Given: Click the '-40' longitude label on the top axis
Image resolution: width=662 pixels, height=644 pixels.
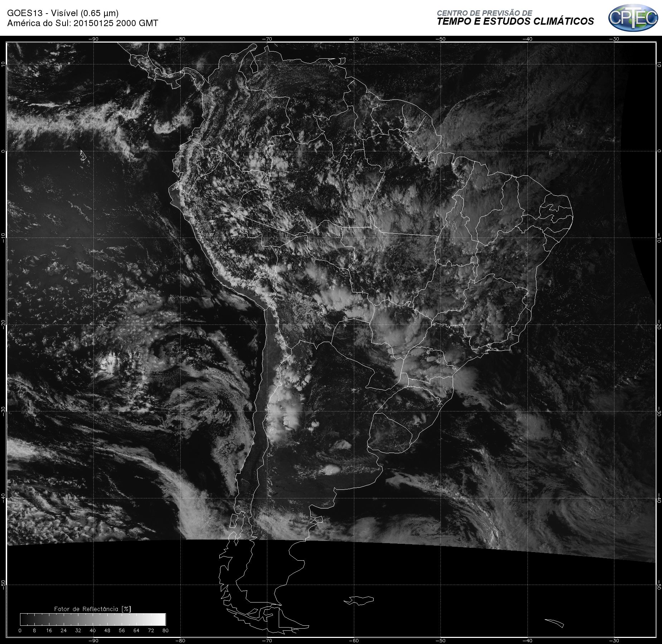Looking at the screenshot, I should (x=527, y=39).
